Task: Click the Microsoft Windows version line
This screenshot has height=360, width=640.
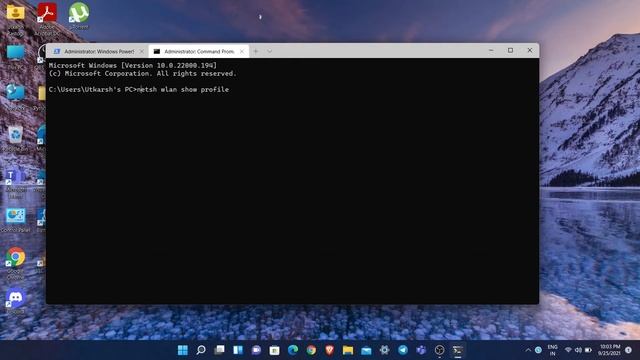Action: pyautogui.click(x=133, y=65)
